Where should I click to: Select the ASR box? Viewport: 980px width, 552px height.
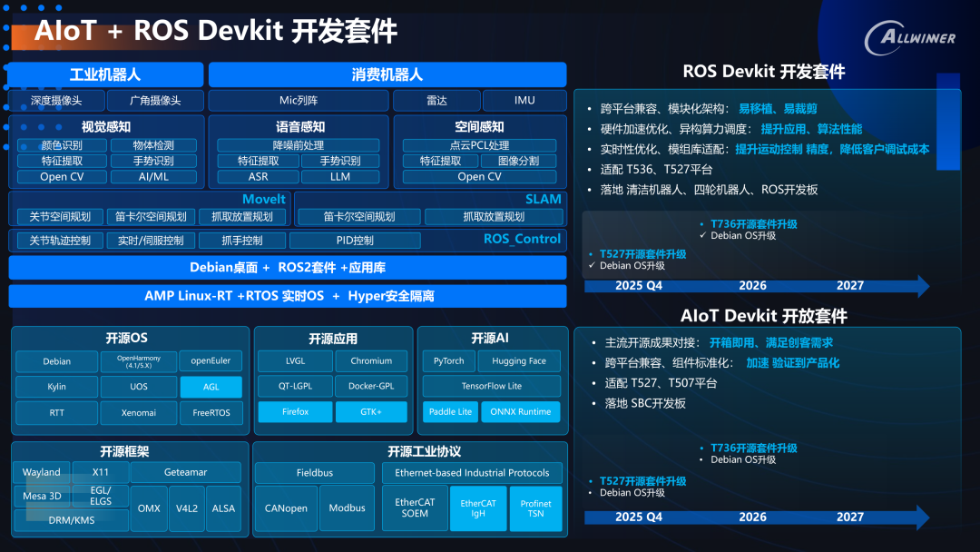coord(258,177)
